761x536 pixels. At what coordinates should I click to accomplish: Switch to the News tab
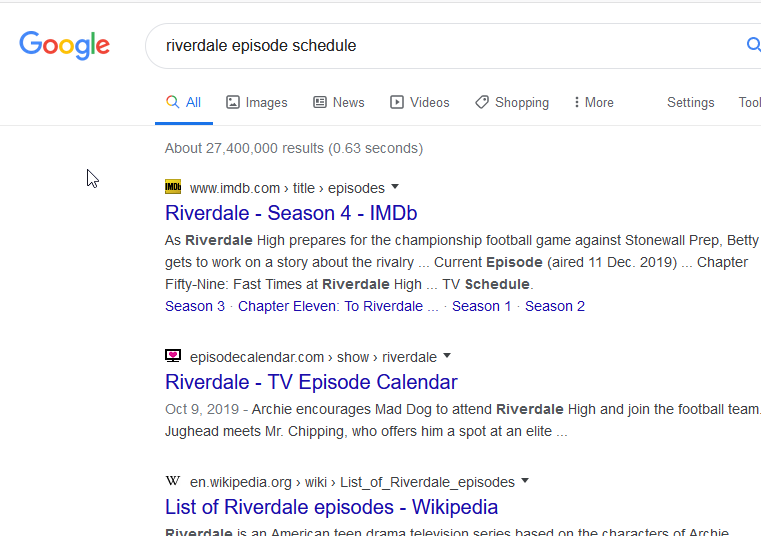[339, 102]
